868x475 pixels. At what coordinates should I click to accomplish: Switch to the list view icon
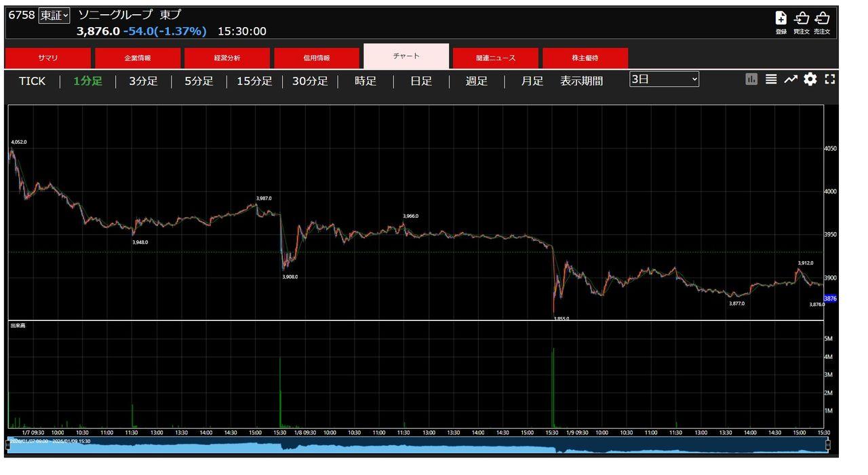coord(771,79)
